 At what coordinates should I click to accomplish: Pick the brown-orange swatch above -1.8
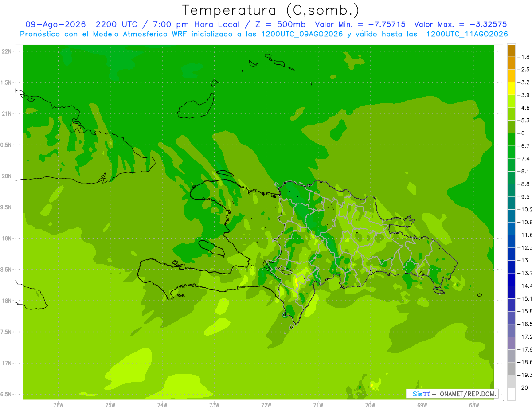tap(511, 51)
